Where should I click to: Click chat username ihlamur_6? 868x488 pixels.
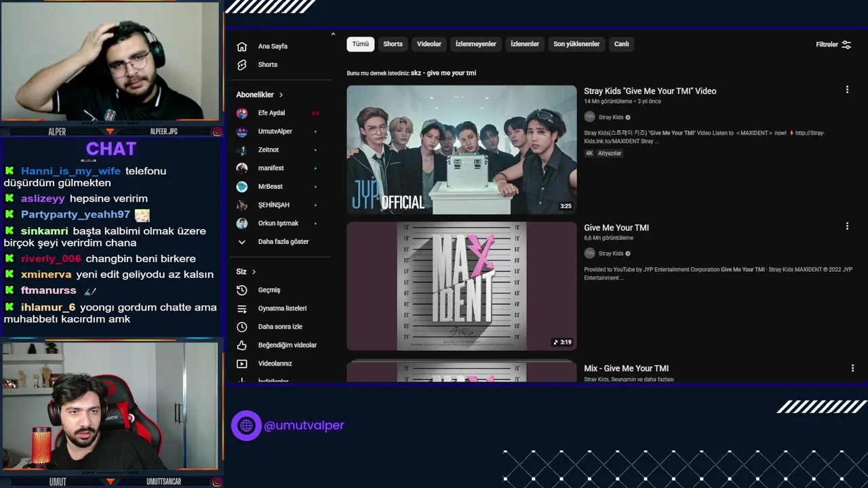(x=48, y=307)
